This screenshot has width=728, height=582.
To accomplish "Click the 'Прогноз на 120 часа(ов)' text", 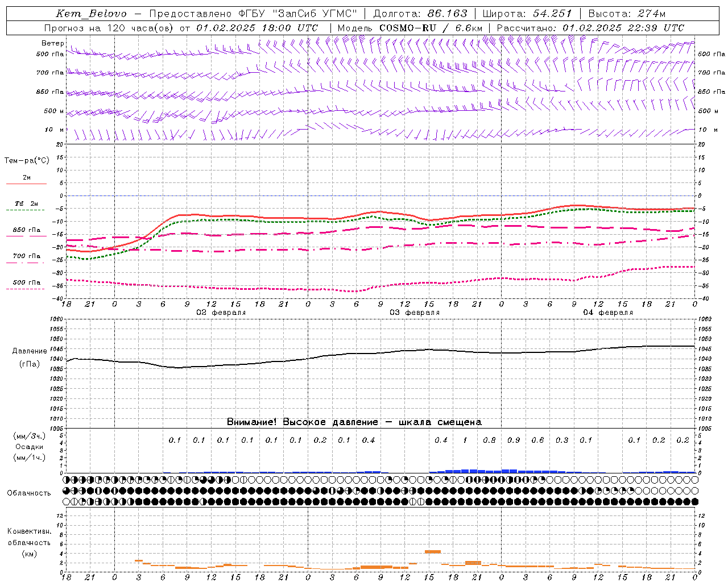I will click(109, 28).
